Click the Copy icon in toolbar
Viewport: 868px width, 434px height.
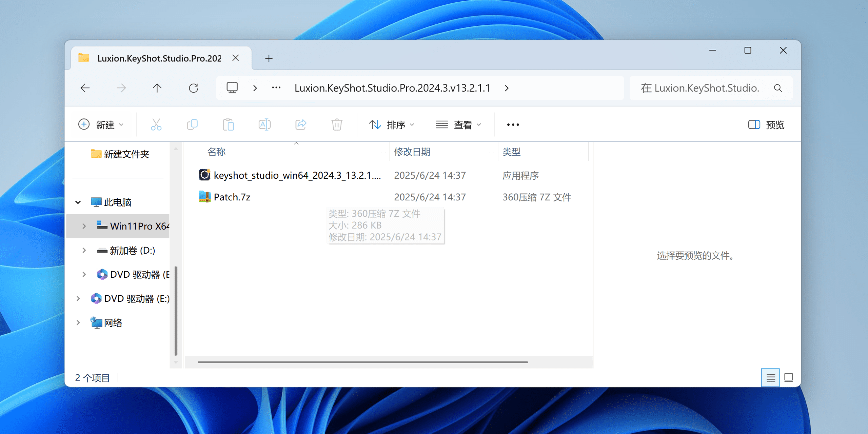click(192, 125)
